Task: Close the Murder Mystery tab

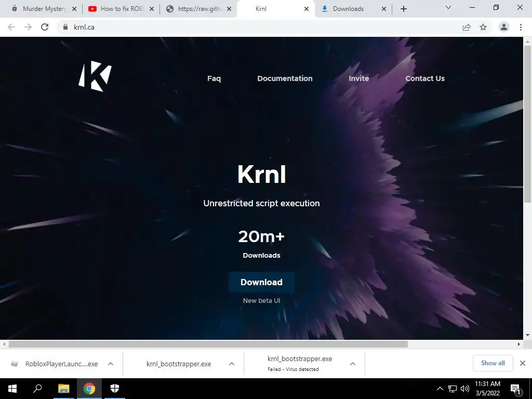Action: click(x=74, y=9)
